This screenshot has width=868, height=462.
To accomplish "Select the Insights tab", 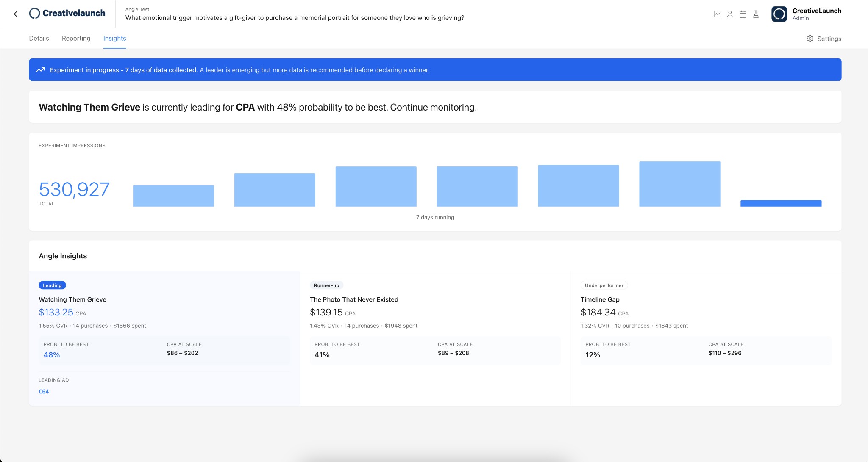I will coord(114,39).
